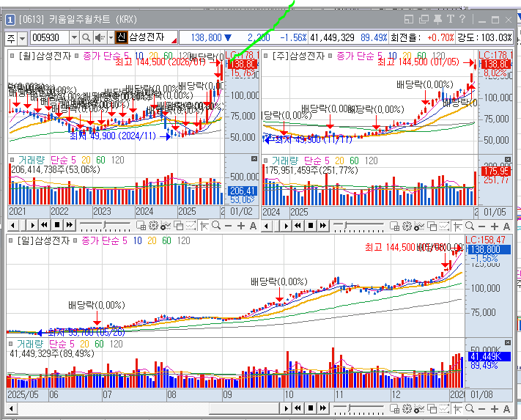Click indicator-settings icon on monthly chart toolbar
This screenshot has height=420, width=521.
[x=166, y=226]
